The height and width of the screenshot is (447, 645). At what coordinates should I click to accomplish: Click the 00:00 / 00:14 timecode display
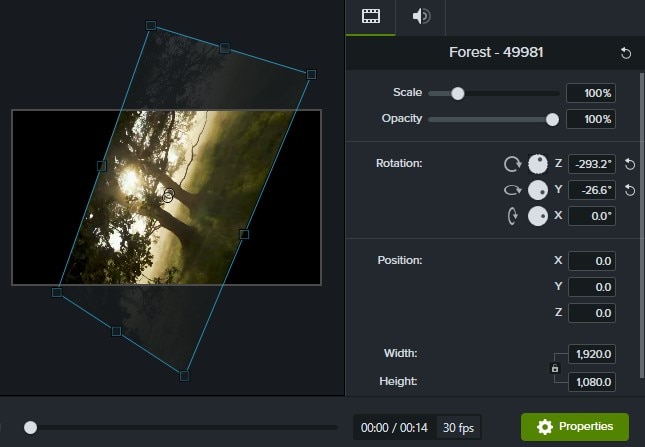(394, 428)
